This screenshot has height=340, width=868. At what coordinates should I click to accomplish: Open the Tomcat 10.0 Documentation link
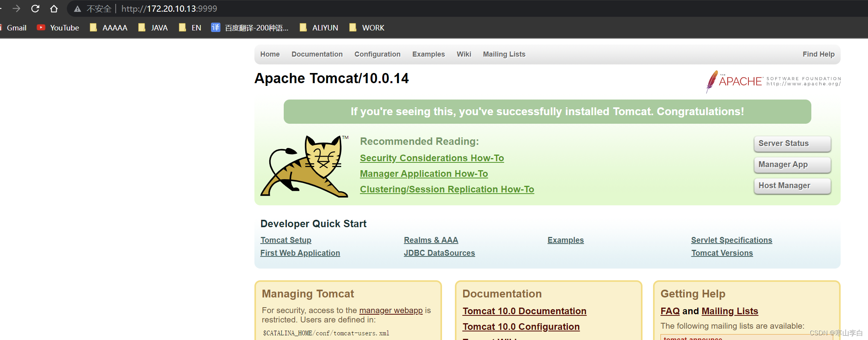tap(524, 311)
